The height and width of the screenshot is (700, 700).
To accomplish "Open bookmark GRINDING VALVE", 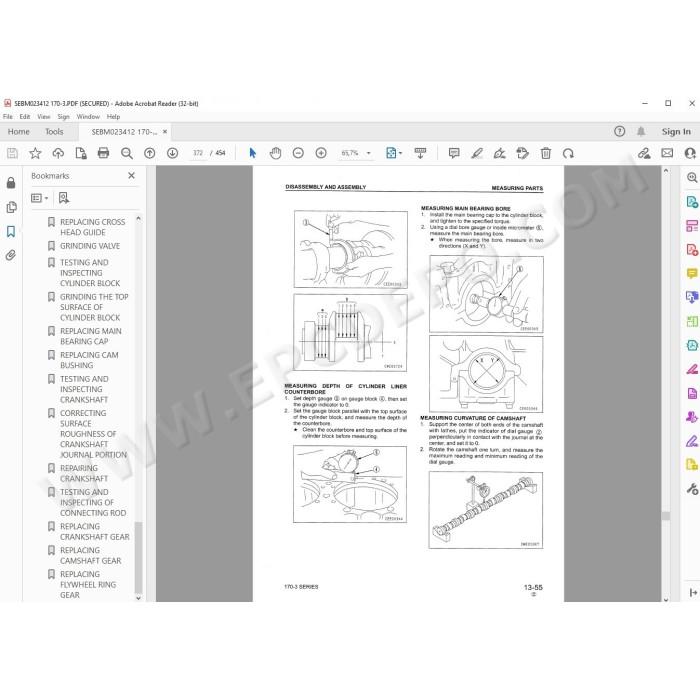I will [90, 246].
